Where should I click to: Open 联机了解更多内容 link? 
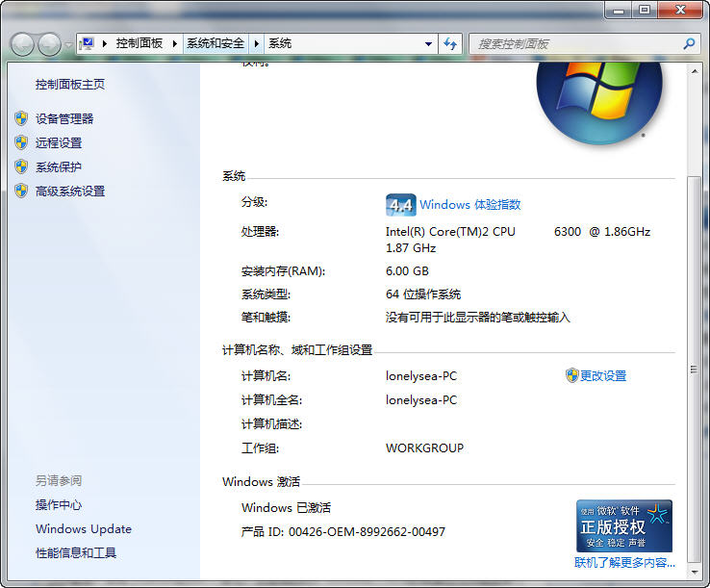point(625,563)
